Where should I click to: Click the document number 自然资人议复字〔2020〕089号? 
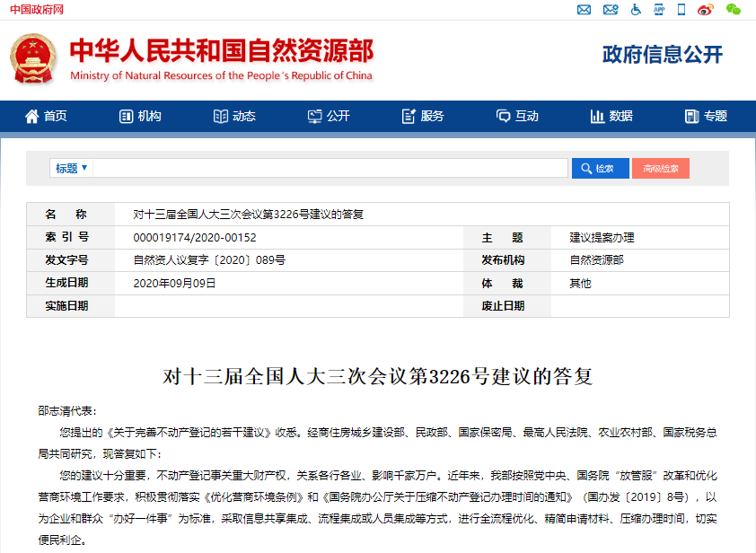coord(209,260)
